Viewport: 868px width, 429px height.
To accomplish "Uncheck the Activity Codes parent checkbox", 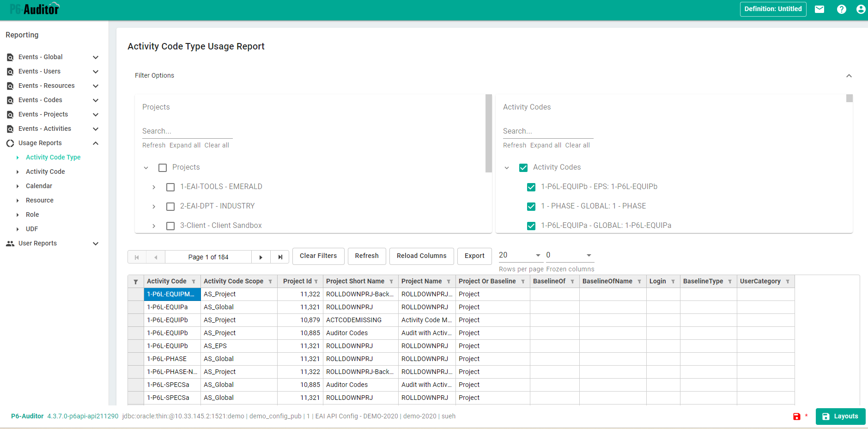I will click(x=523, y=167).
